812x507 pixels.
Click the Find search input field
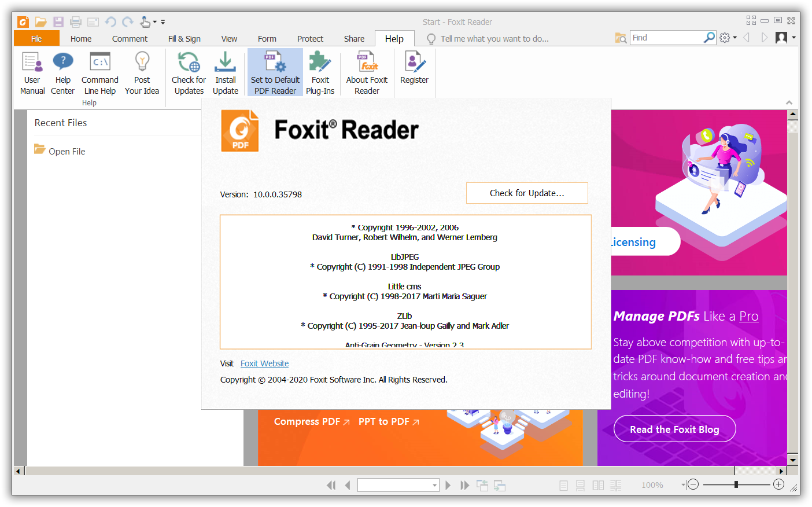pos(667,38)
